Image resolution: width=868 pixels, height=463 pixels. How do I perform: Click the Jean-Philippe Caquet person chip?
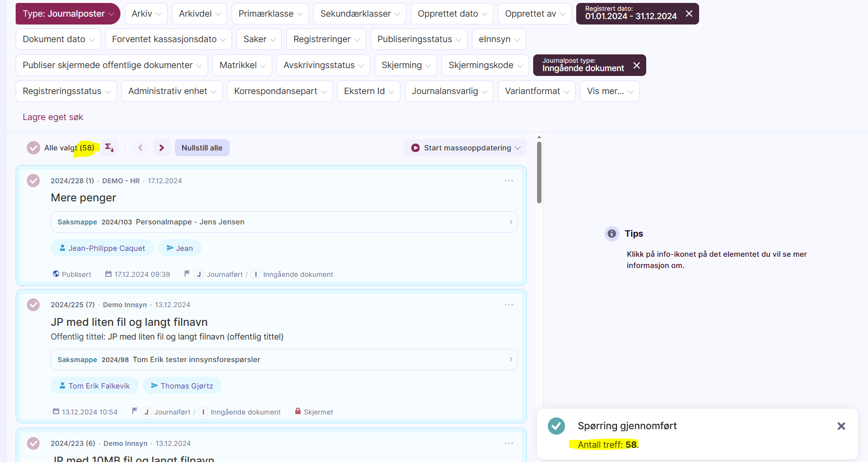click(102, 248)
